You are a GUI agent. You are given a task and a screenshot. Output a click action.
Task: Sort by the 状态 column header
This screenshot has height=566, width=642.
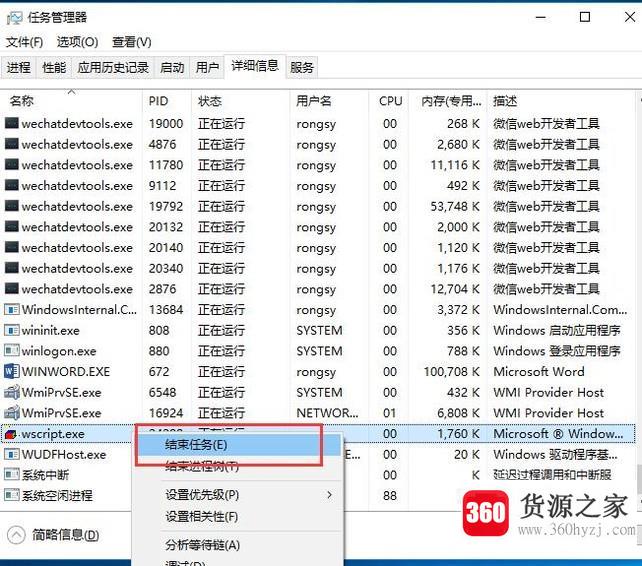240,101
